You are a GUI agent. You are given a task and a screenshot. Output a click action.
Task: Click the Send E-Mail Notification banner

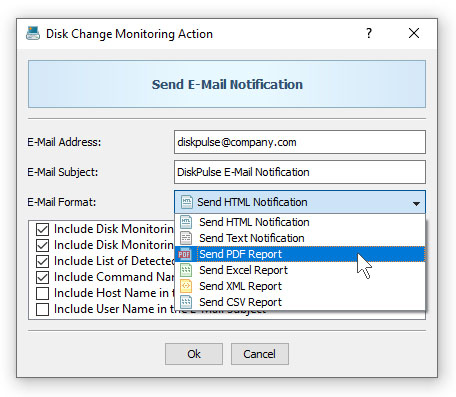227,84
